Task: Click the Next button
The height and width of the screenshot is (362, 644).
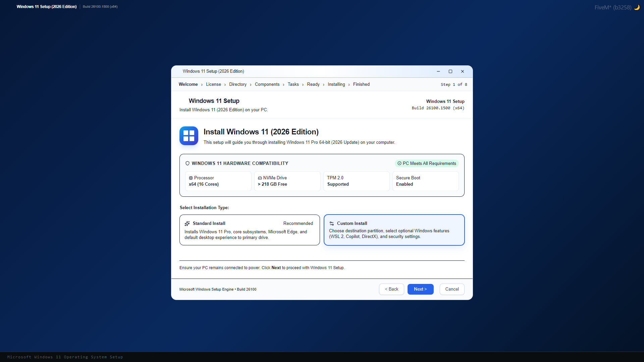Action: pyautogui.click(x=420, y=289)
